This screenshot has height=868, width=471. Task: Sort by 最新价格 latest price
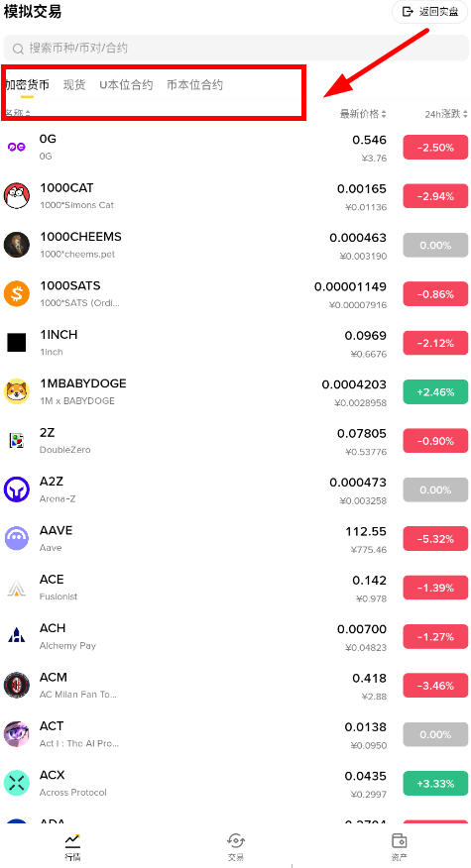click(363, 114)
